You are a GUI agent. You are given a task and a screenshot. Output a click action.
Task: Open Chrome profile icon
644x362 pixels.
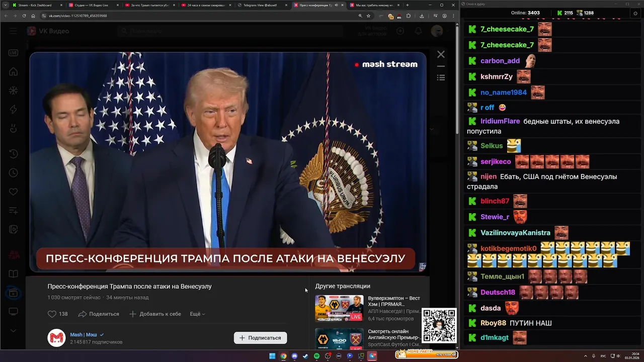coord(445,16)
